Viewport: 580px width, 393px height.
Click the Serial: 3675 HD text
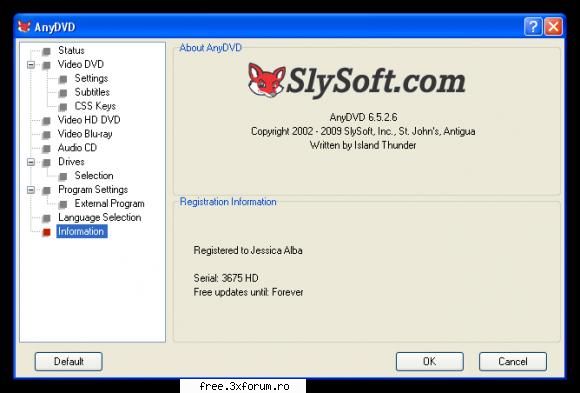tap(226, 278)
